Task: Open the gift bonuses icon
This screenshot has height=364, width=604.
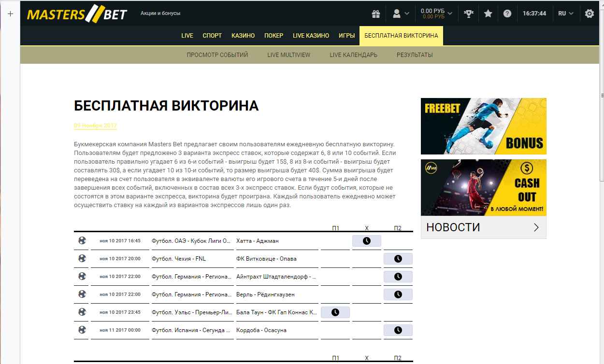Action: pyautogui.click(x=375, y=14)
